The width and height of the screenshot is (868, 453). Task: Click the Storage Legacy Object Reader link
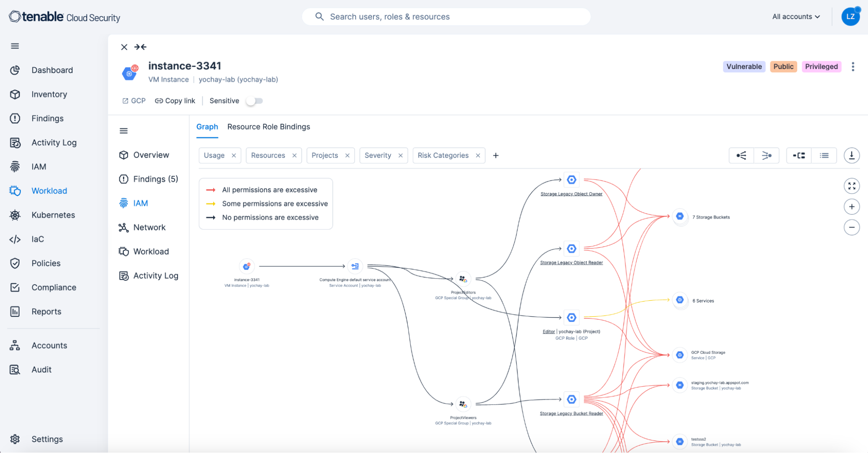(571, 263)
